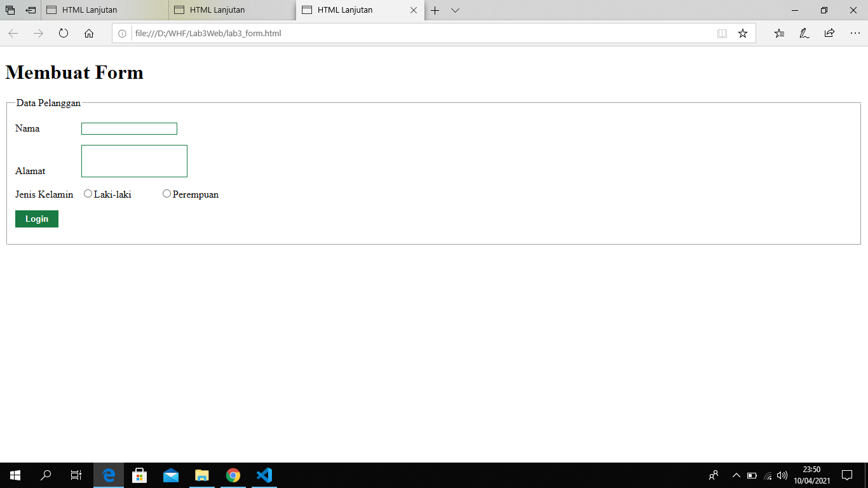
Task: Open tabs you've set aside icon
Action: 10,10
